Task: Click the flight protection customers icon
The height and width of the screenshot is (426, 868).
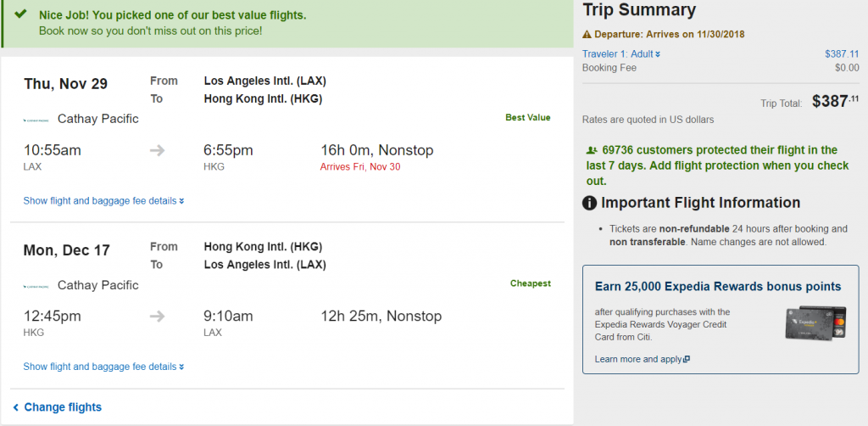Action: click(591, 150)
